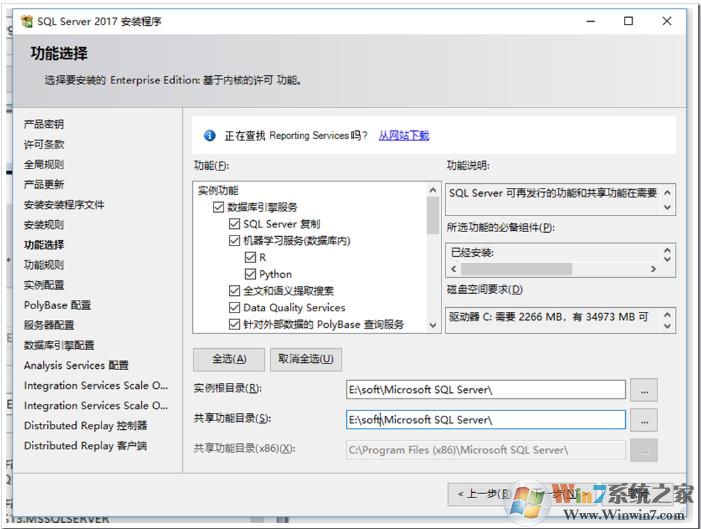
Task: Toggle the Data Quality Services checkbox
Action: [234, 307]
